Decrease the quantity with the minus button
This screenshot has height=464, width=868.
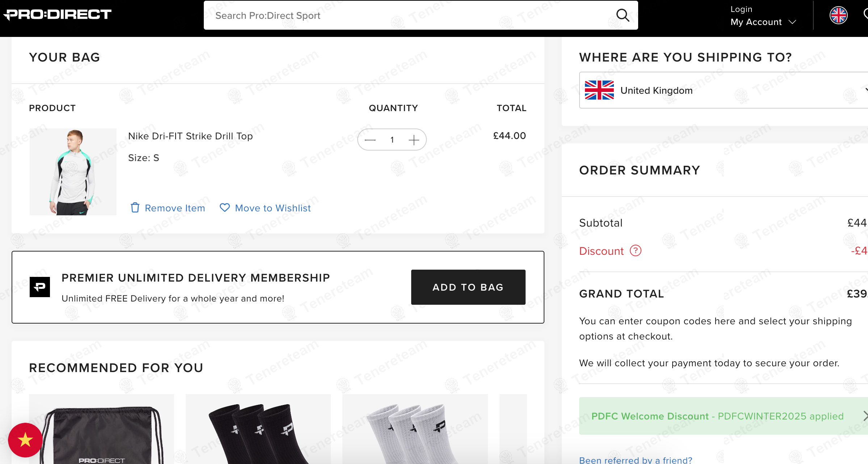coord(370,139)
